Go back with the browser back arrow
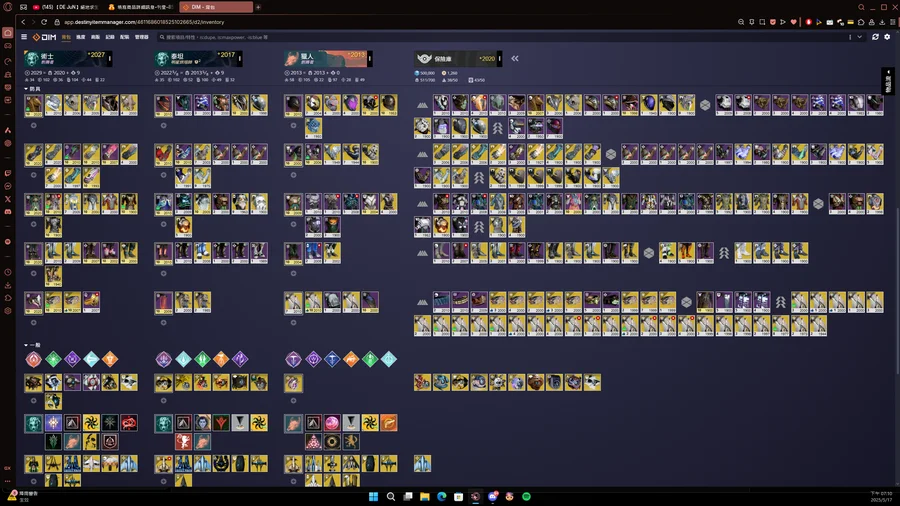Image resolution: width=900 pixels, height=506 pixels. pos(23,22)
